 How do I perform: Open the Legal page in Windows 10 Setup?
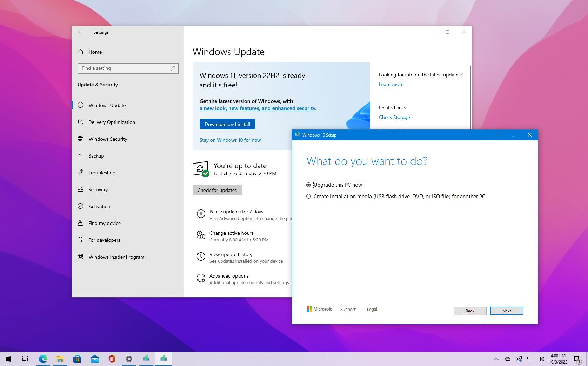[372, 309]
